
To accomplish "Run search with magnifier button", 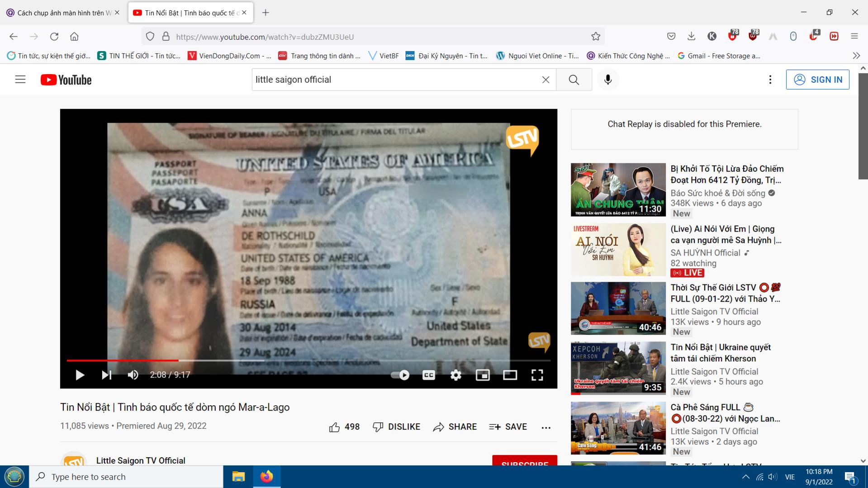I will coord(574,80).
